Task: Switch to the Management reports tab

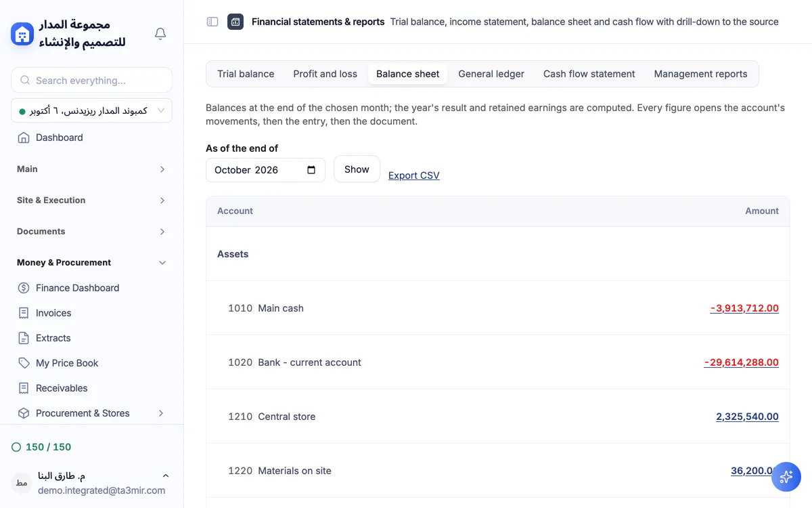Action: [x=700, y=74]
